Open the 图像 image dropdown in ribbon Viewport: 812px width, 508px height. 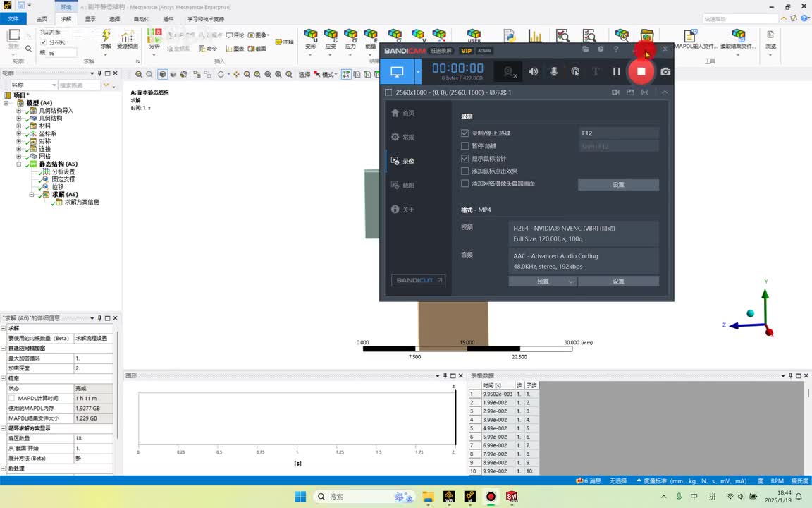(259, 35)
